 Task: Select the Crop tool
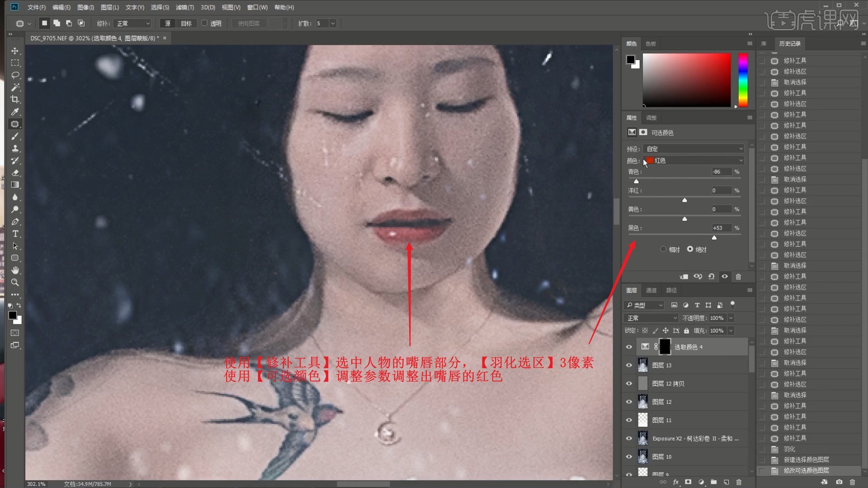[x=15, y=99]
